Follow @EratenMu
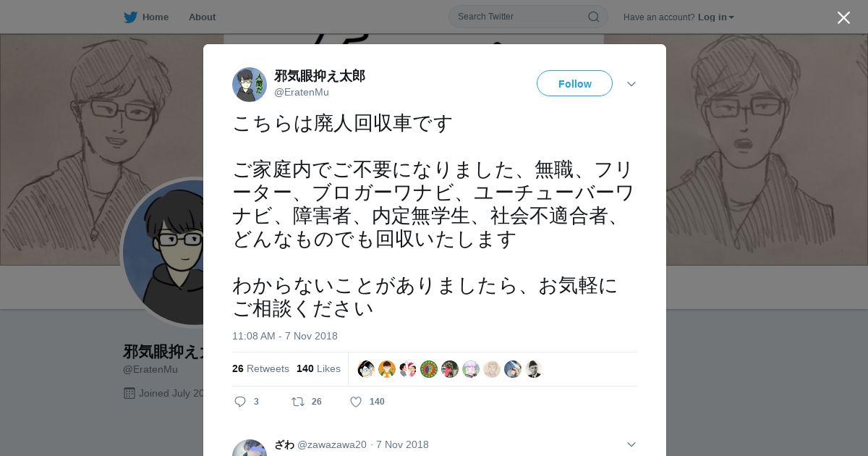The width and height of the screenshot is (868, 456). tap(574, 83)
